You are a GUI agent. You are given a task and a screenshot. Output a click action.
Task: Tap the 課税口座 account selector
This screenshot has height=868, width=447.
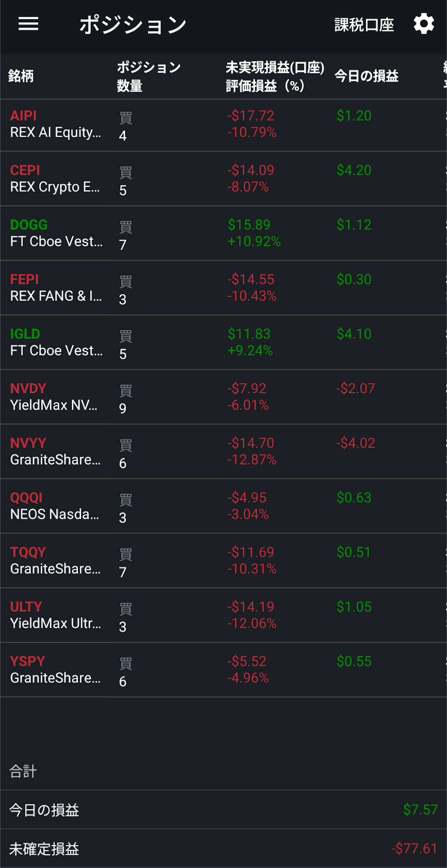pyautogui.click(x=364, y=25)
